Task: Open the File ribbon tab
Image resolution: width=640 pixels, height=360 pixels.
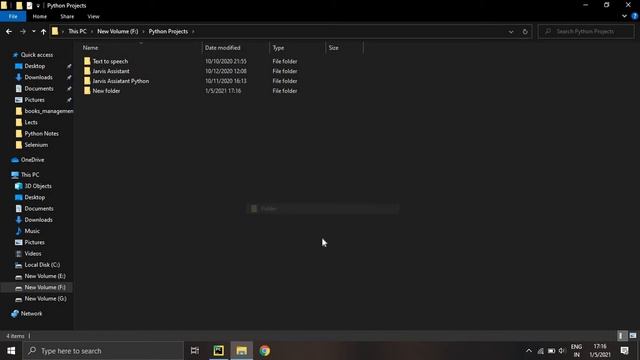Action: tap(13, 16)
